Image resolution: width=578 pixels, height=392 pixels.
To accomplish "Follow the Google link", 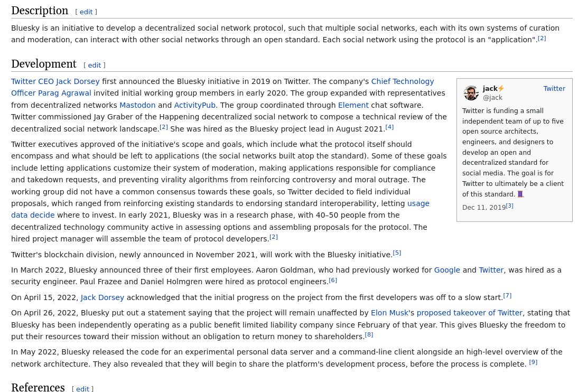I will 447,270.
